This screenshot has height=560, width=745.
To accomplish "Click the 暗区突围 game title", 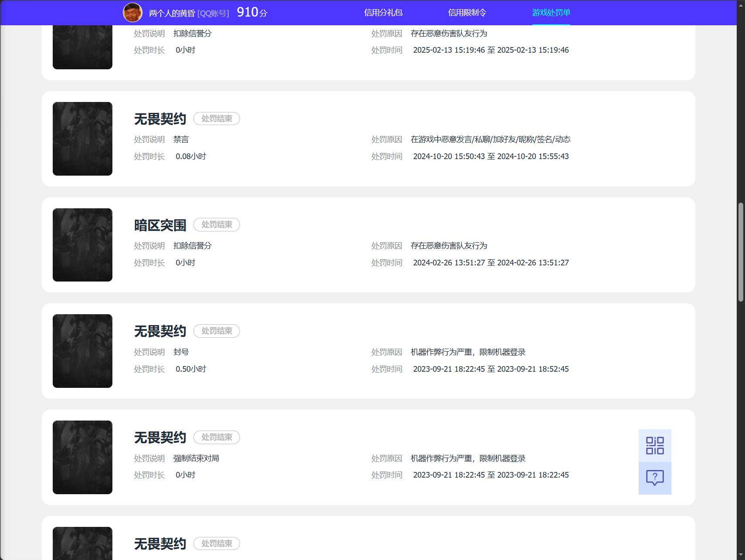I will (x=160, y=225).
